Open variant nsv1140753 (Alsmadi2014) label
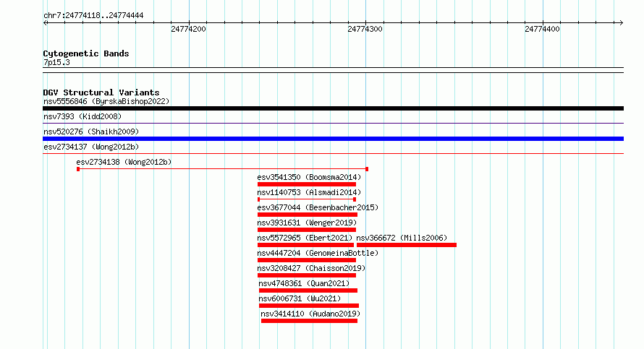Image resolution: width=644 pixels, height=349 pixels. point(309,192)
